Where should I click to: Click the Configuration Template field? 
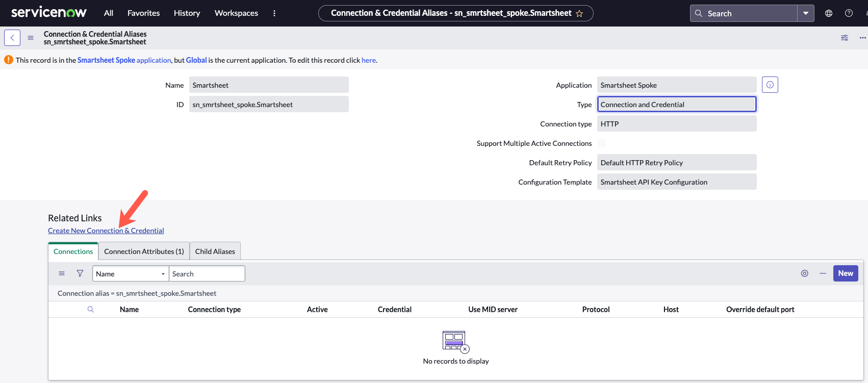(677, 182)
